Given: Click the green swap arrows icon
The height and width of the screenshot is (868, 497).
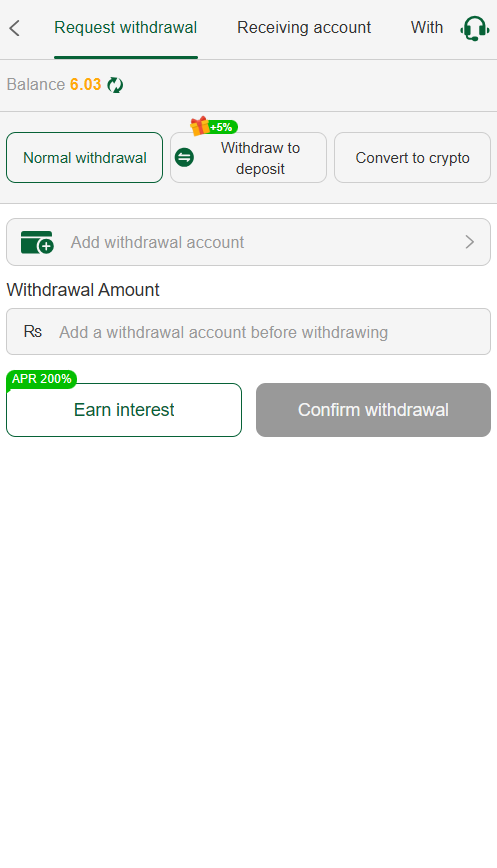Looking at the screenshot, I should pos(184,158).
